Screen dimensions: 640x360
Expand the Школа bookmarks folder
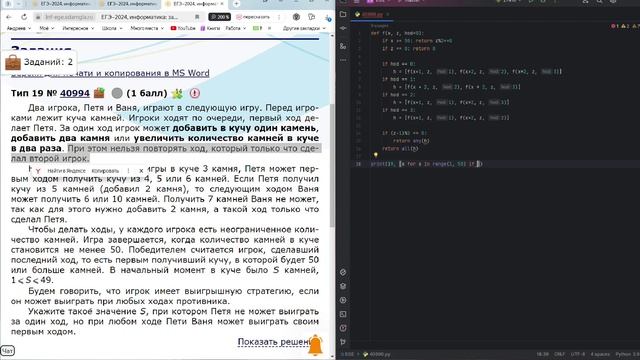[x=112, y=28]
